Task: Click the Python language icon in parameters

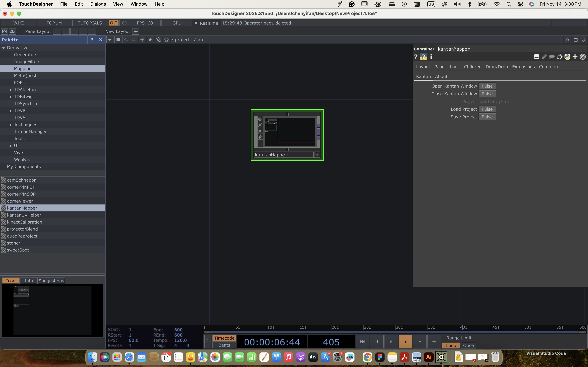Action: tap(567, 57)
